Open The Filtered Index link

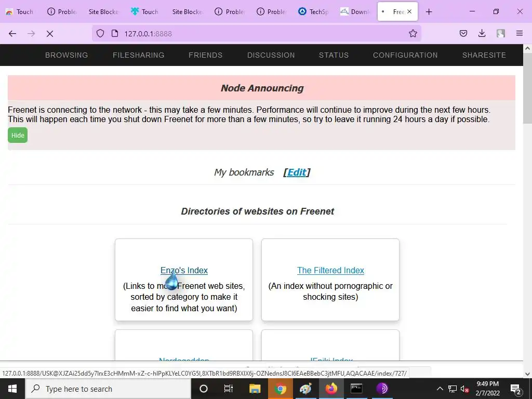[x=330, y=270]
